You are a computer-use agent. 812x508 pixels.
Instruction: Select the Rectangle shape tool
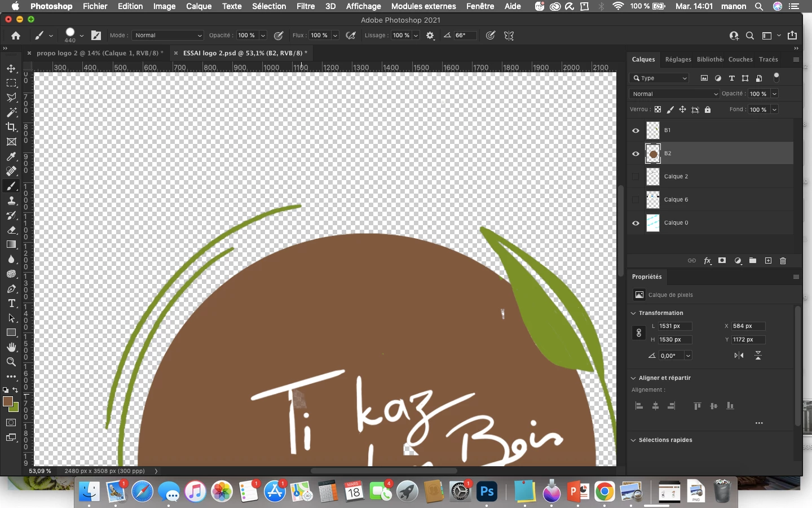point(11,332)
